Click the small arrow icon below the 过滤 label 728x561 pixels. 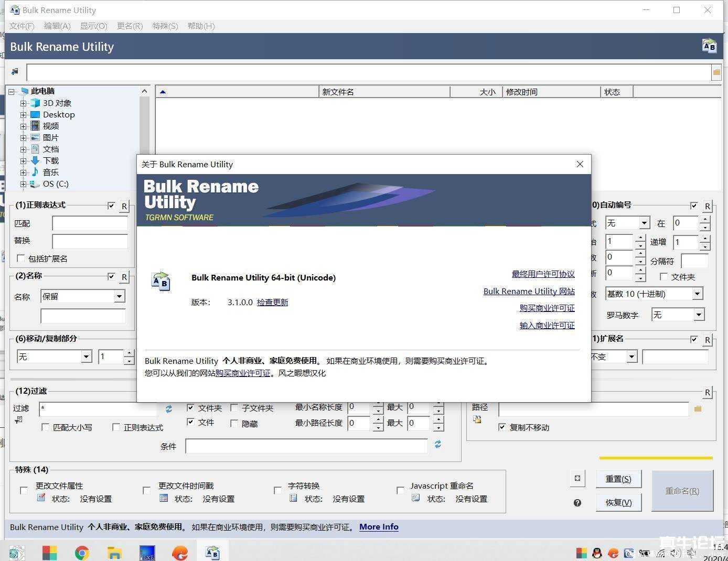[19, 420]
